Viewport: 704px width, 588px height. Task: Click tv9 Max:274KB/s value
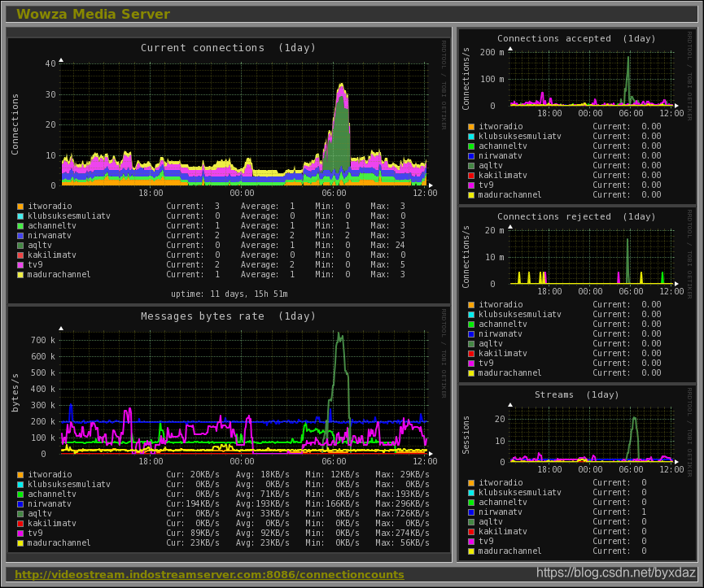(402, 534)
